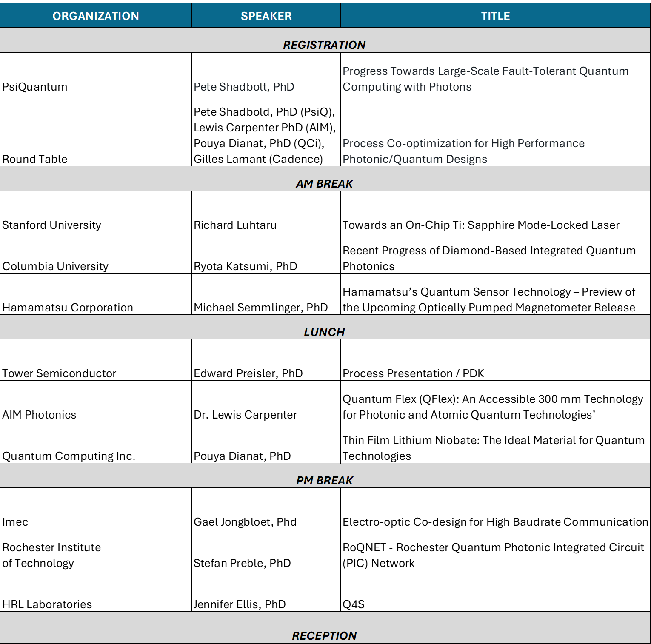Click the Process Co-optimization title cell
This screenshot has height=644, width=651.
(495, 130)
